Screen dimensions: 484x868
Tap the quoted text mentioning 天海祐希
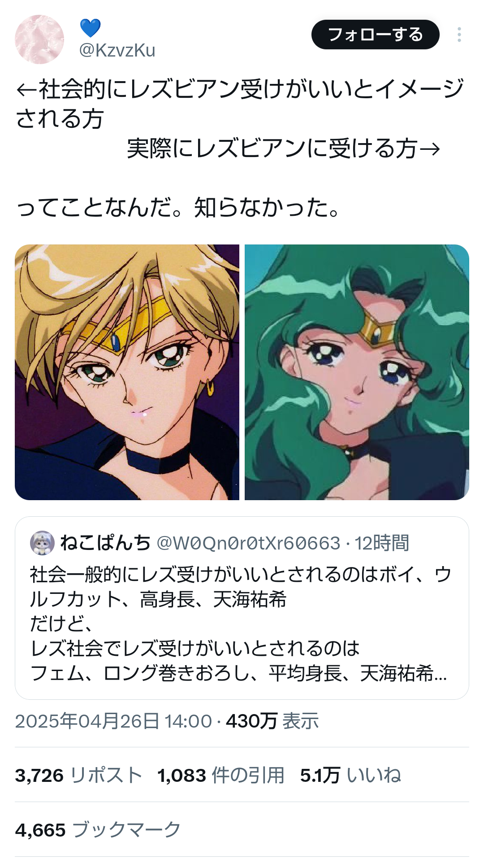240,624
